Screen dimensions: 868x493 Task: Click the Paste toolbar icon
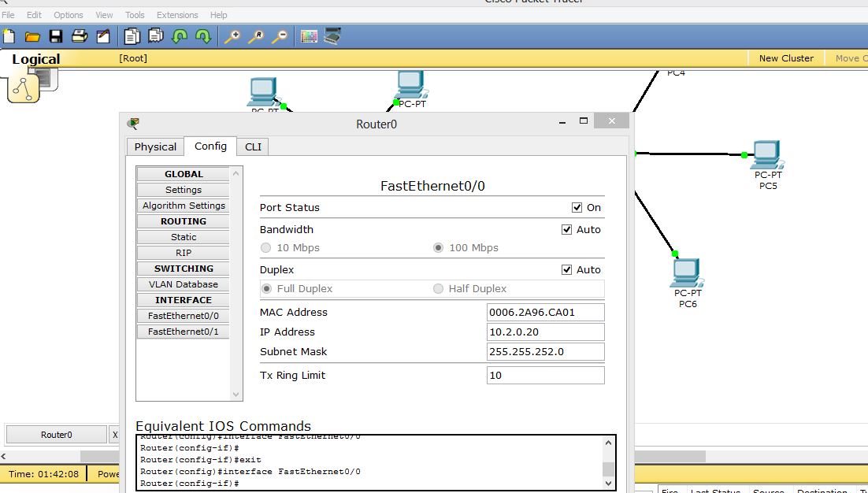[156, 36]
